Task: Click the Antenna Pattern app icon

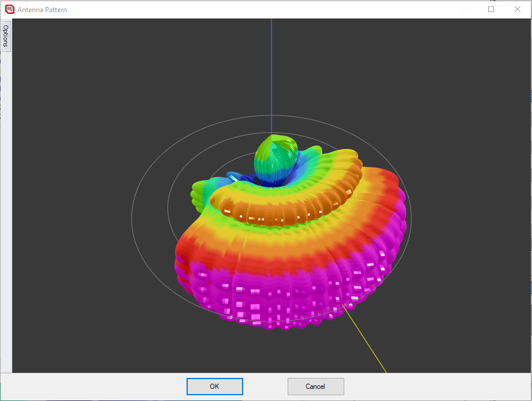Action: [9, 9]
